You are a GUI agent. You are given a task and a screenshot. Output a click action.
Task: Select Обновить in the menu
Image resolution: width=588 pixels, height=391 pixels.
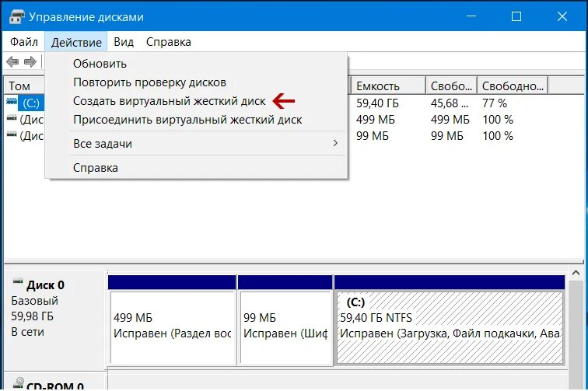coord(100,64)
